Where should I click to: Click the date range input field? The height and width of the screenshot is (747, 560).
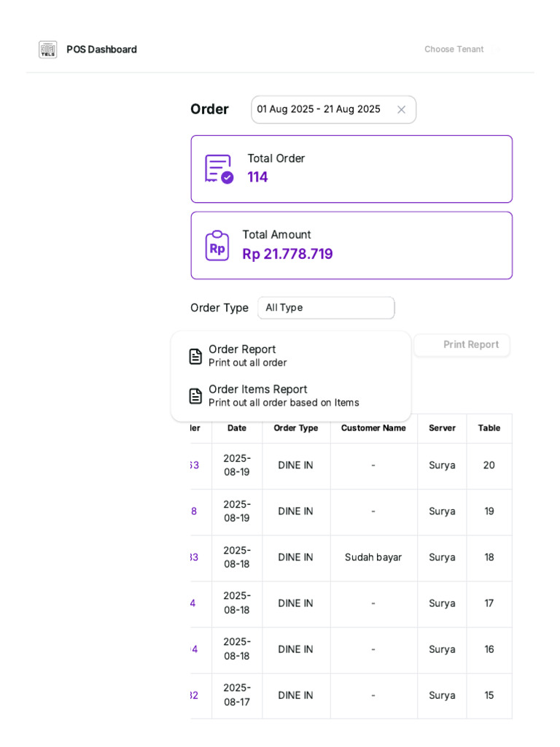pos(321,109)
